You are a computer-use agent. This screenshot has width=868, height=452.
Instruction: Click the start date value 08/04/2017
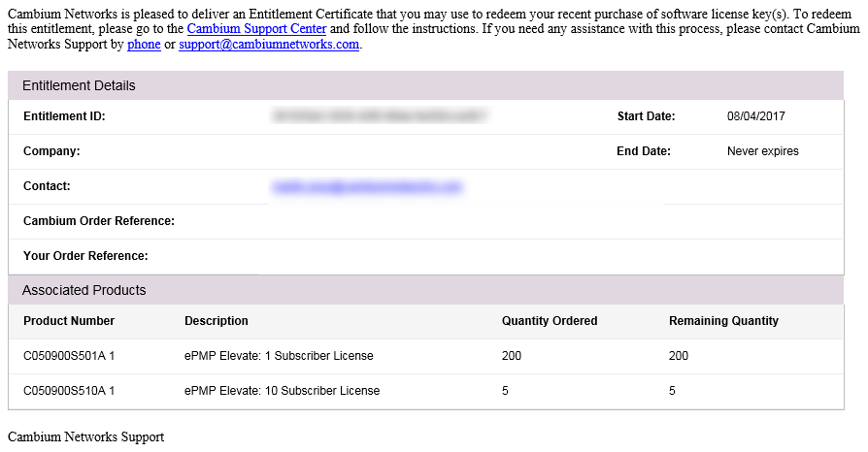pos(755,116)
